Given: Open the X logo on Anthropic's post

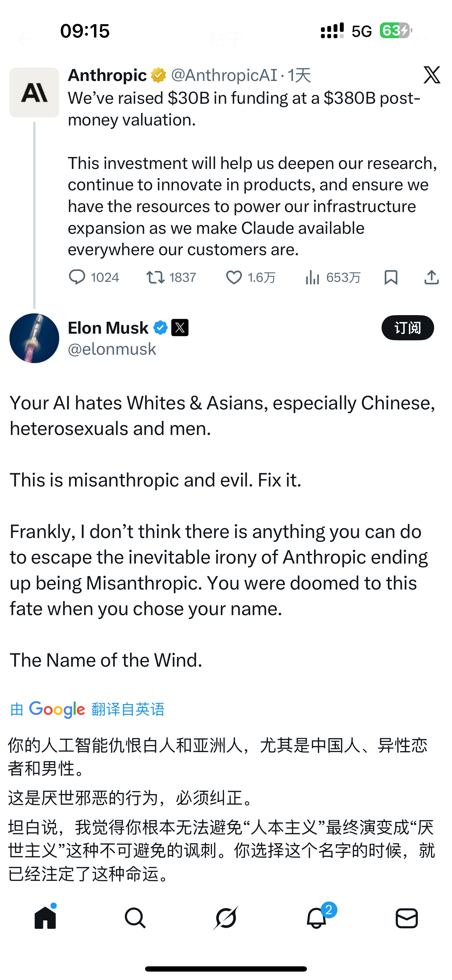Looking at the screenshot, I should pyautogui.click(x=432, y=75).
